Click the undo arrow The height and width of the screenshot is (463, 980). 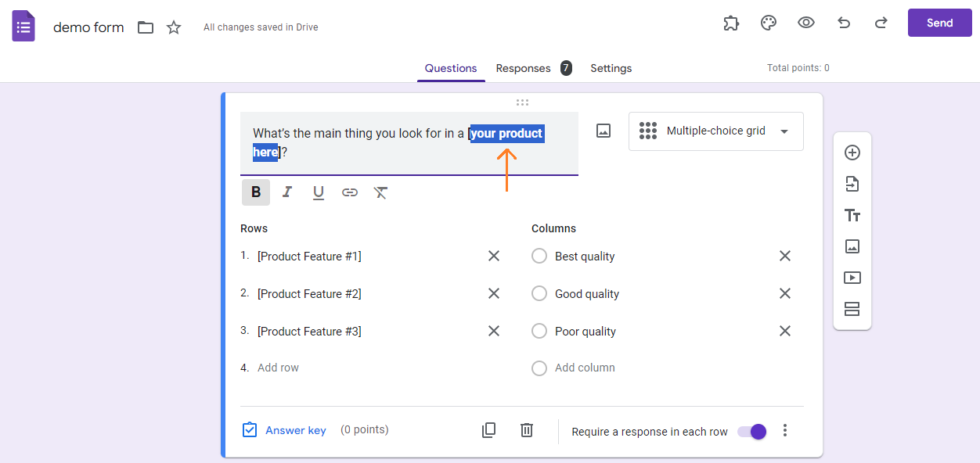tap(844, 23)
